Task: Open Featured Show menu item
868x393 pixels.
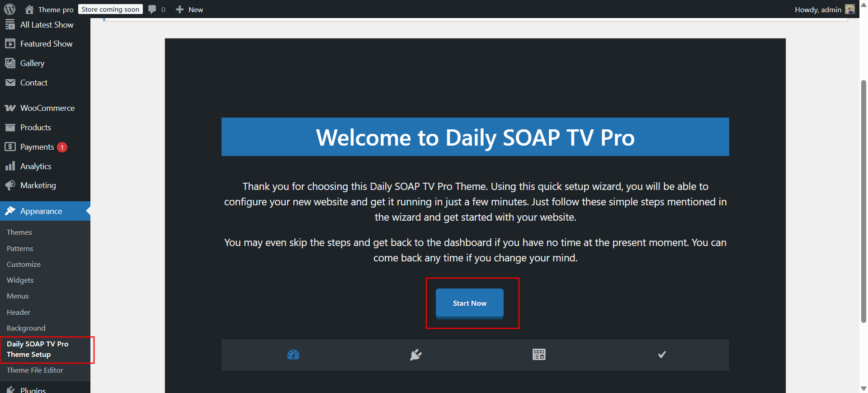Action: tap(45, 43)
